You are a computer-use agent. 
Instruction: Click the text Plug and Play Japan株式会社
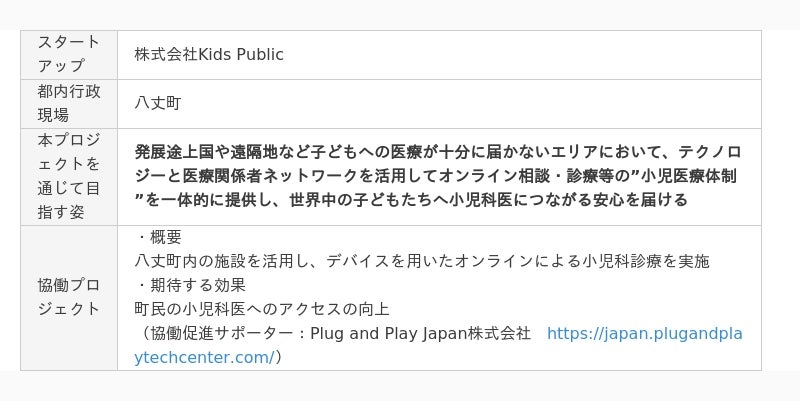coord(420,333)
